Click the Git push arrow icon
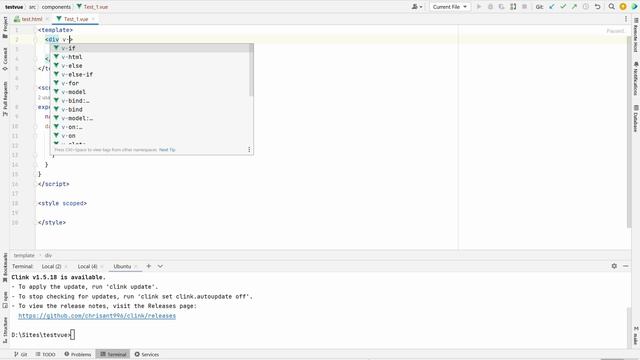Screen dimensions: 640x360 pyautogui.click(x=574, y=7)
